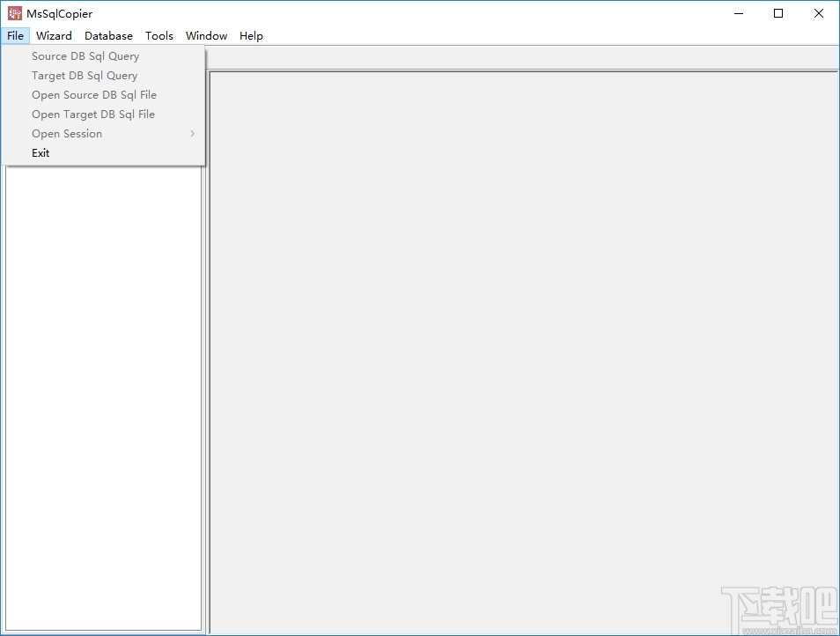Open the Tools menu

click(x=159, y=35)
